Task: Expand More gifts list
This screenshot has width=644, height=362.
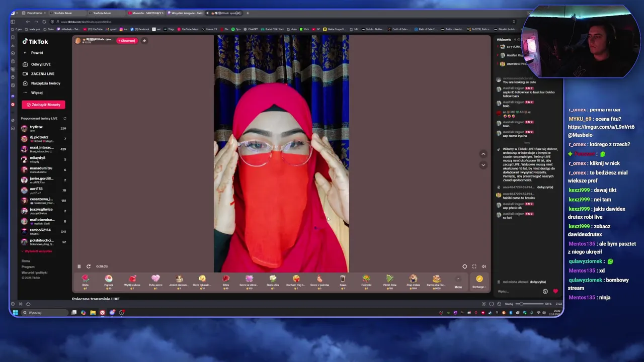Action: [458, 283]
